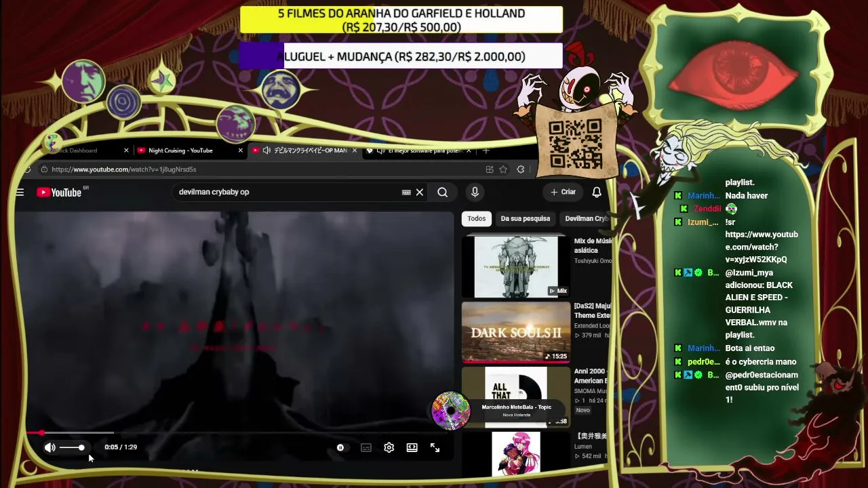Image resolution: width=868 pixels, height=488 pixels.
Task: Clear the YouTube search query
Action: [420, 192]
